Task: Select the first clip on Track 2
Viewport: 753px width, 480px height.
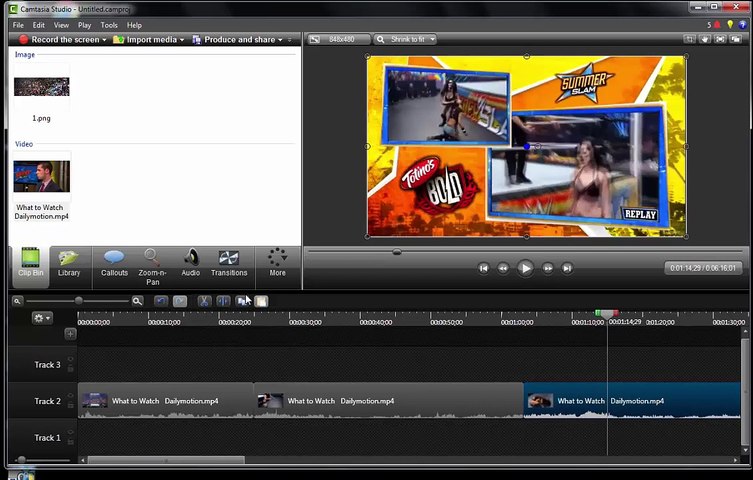Action: (x=166, y=400)
